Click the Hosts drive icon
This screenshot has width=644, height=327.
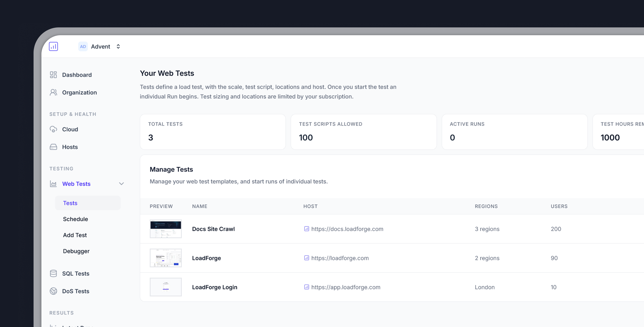click(53, 147)
